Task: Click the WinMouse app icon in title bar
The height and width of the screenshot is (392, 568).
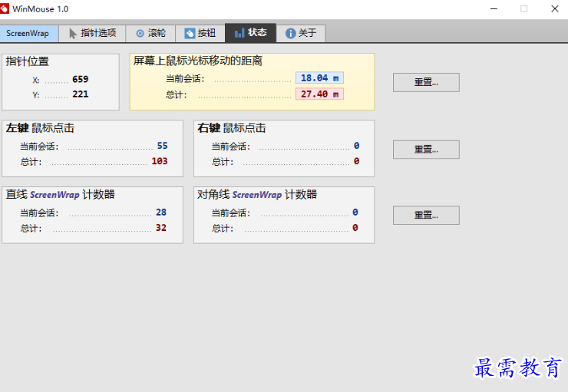Action: 5,8
